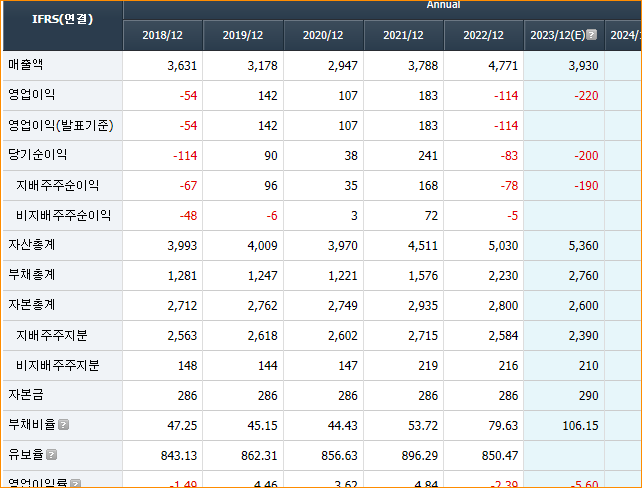
Task: Open help icon next to 부채비율
Action: coord(63,425)
